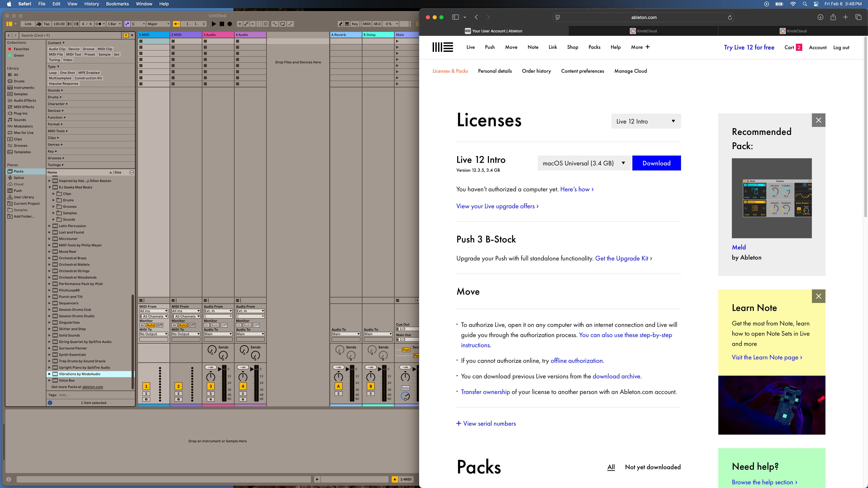Viewport: 868px width, 488px height.
Task: Click the Splice icon in the browser sidebar
Action: coord(11,177)
